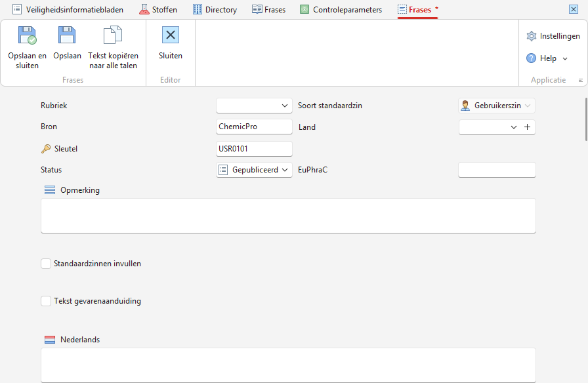This screenshot has height=383, width=588.
Task: Close the current tab with the top-right X
Action: tap(574, 9)
